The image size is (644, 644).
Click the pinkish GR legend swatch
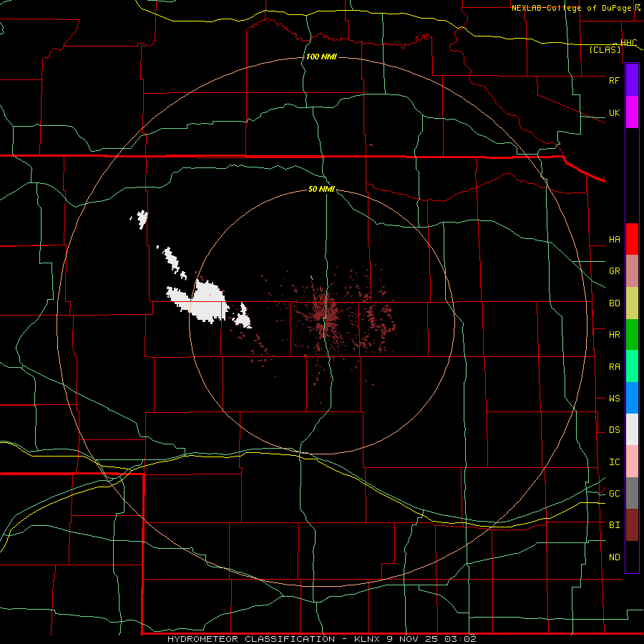[x=632, y=271]
